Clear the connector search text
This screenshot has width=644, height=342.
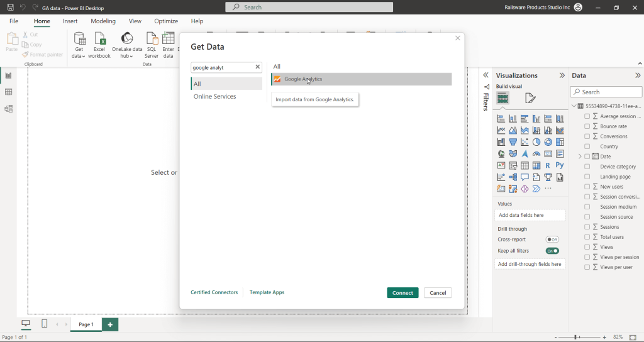pyautogui.click(x=257, y=67)
